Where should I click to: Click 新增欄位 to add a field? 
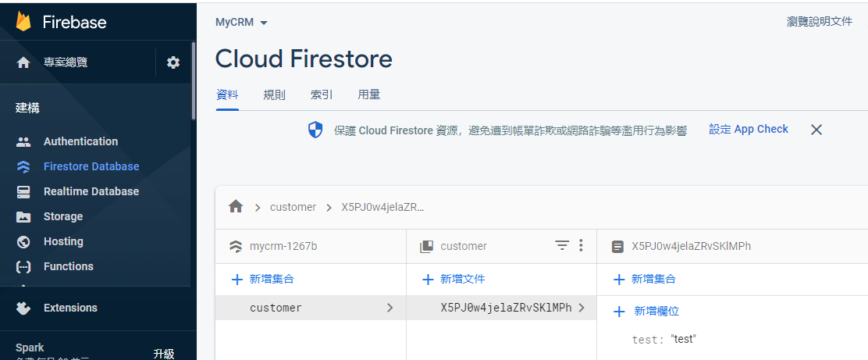point(656,312)
